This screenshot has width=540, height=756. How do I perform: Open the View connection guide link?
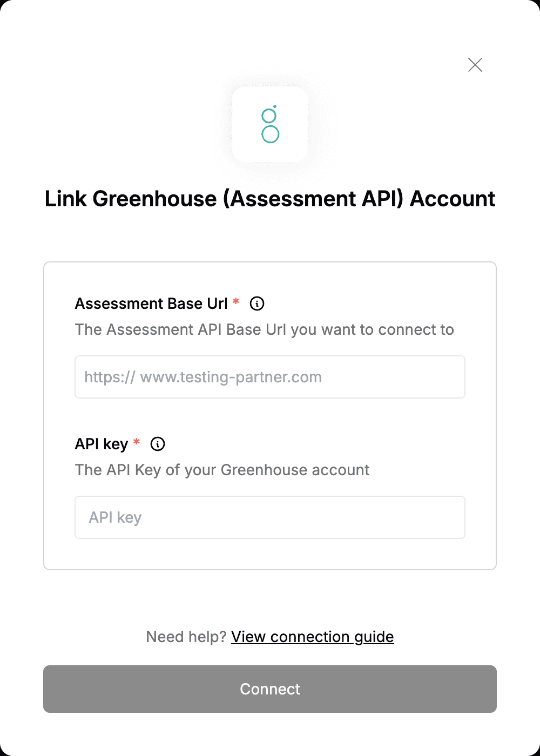tap(313, 637)
